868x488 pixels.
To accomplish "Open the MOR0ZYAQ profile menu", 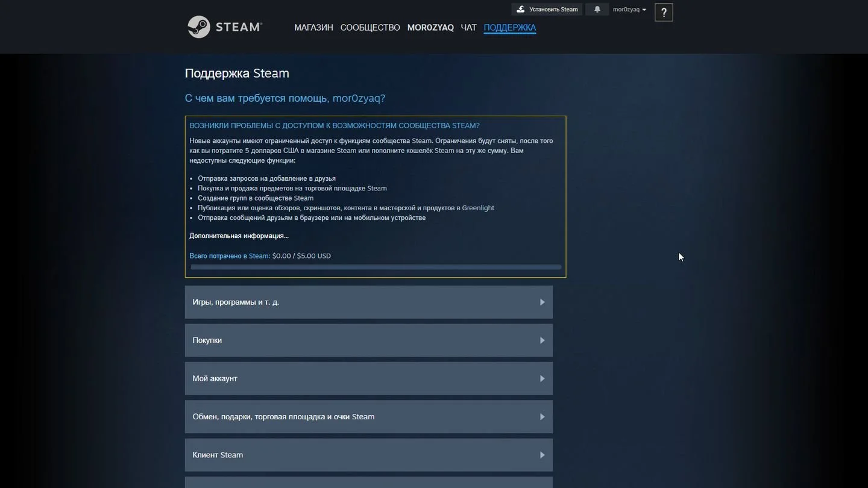I will pos(430,28).
